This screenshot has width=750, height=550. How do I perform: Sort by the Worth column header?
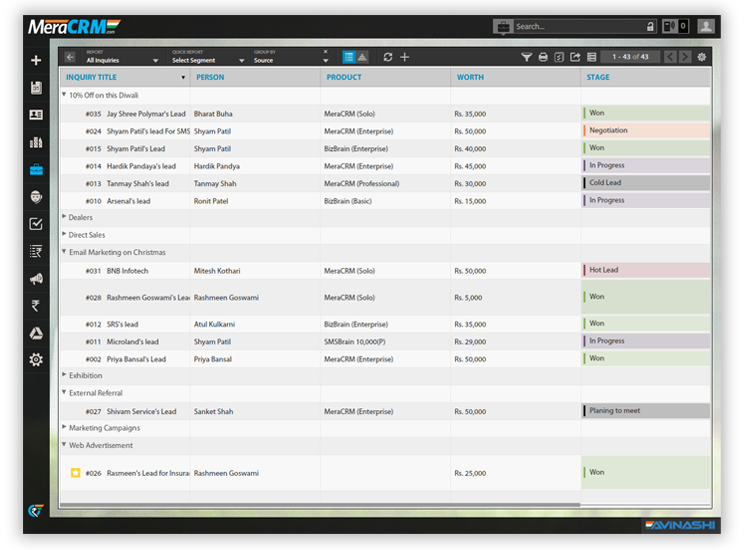(470, 77)
